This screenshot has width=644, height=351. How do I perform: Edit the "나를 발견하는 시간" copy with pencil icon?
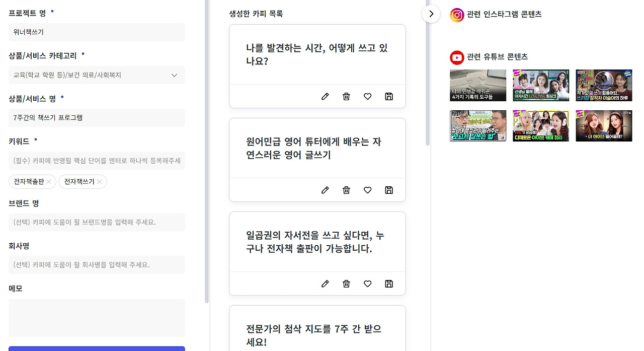[x=325, y=96]
